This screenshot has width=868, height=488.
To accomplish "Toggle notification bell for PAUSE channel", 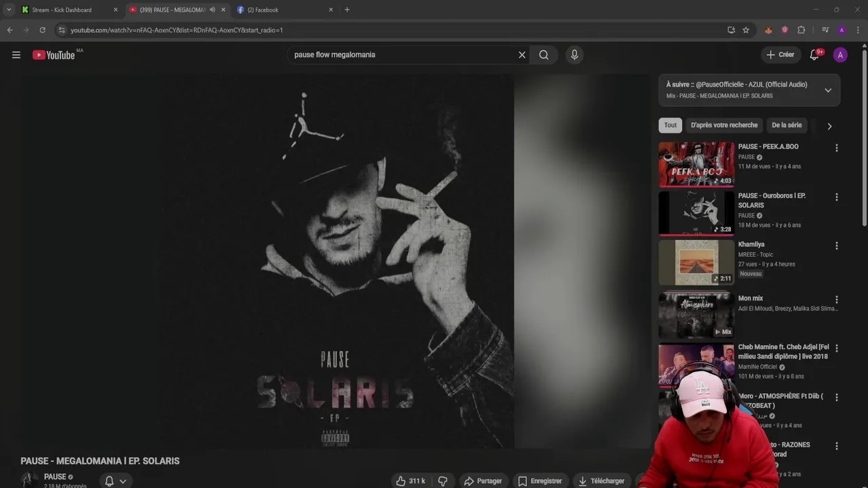I will pos(115,481).
